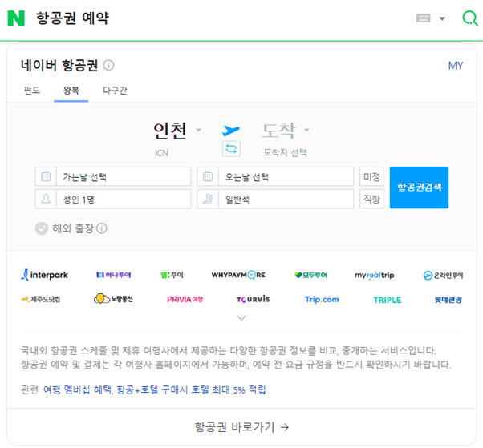Click the seat class icon
Image resolution: width=483 pixels, height=448 pixels.
pos(208,199)
